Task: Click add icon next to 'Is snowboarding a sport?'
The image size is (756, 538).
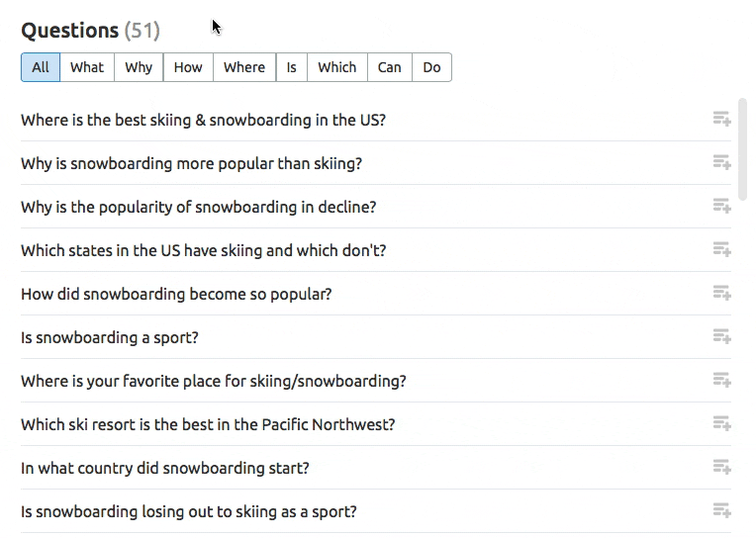Action: coord(721,337)
